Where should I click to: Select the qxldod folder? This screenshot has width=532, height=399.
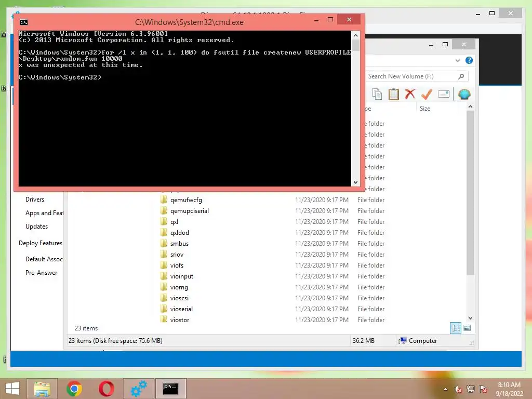pyautogui.click(x=179, y=233)
